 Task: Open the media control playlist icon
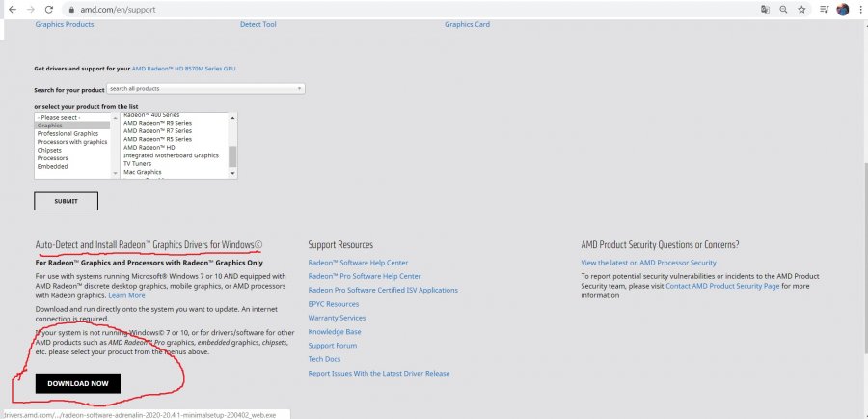click(x=825, y=10)
